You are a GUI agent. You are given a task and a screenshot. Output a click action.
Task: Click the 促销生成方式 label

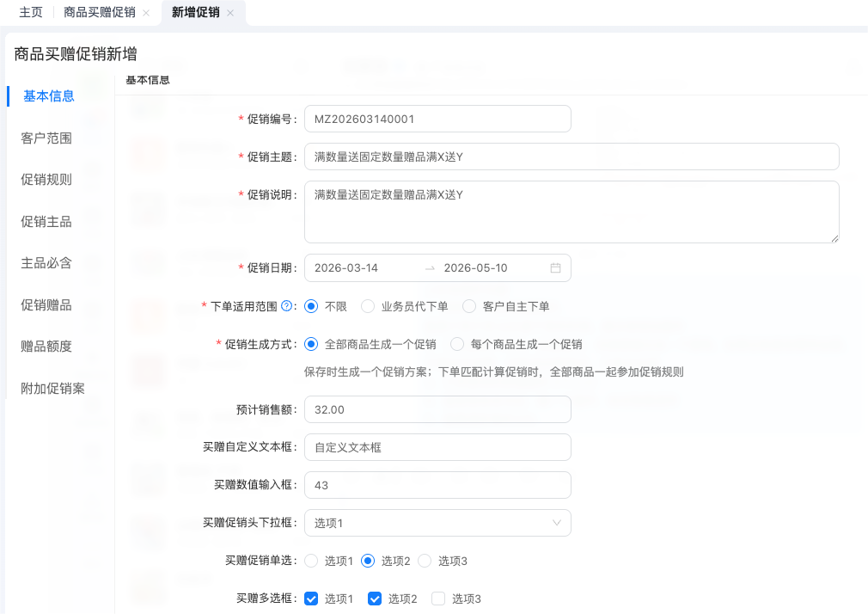pos(259,344)
